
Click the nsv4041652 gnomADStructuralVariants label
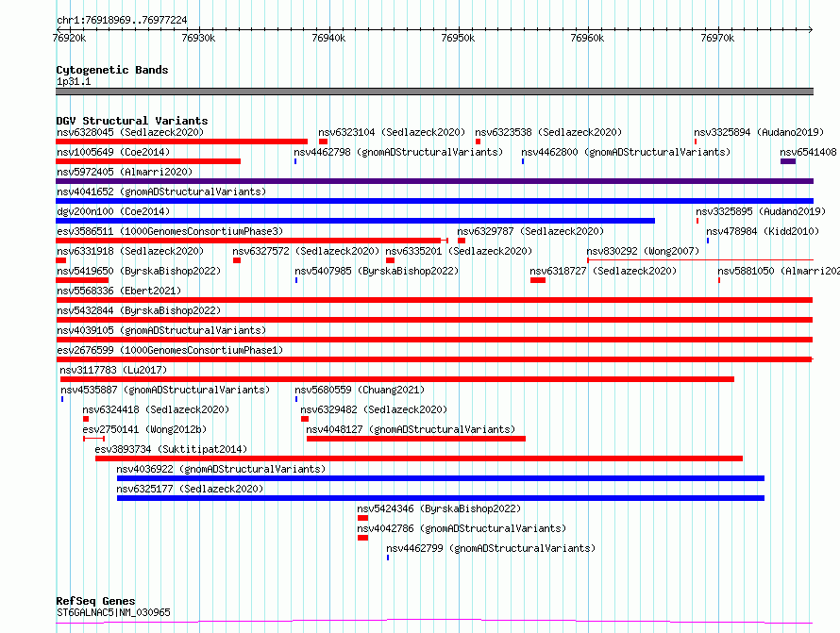(161, 192)
